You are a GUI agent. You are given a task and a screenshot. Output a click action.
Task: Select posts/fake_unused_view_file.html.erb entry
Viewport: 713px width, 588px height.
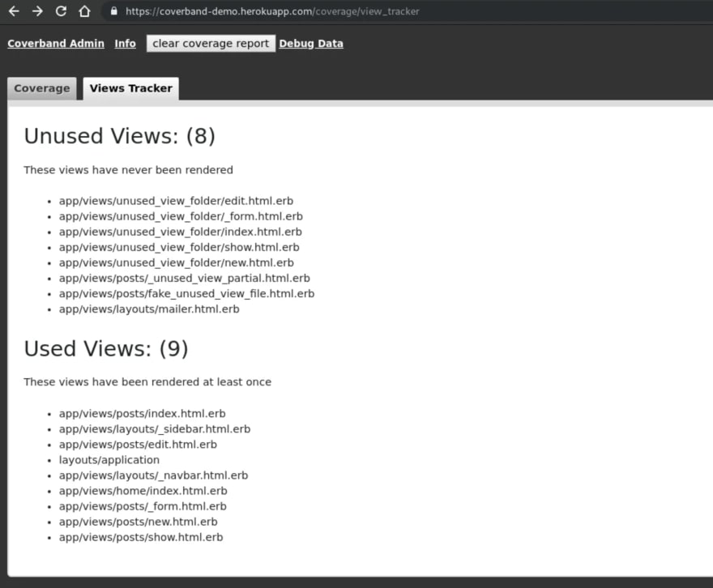pyautogui.click(x=186, y=293)
